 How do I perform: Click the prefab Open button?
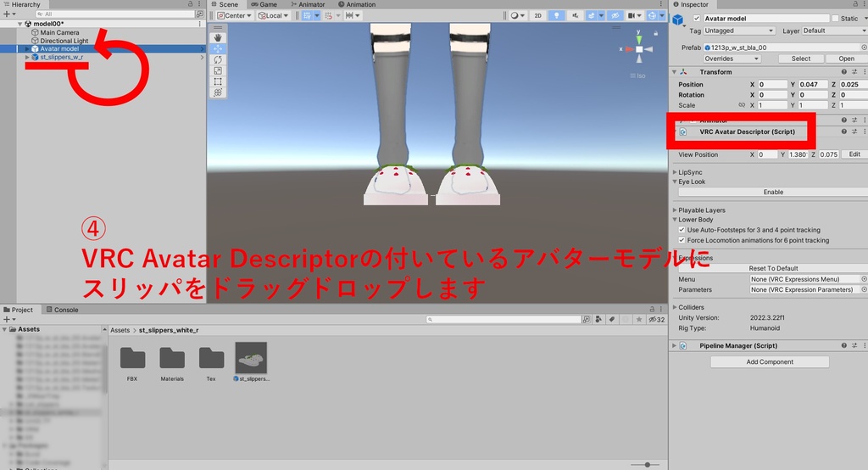point(847,59)
